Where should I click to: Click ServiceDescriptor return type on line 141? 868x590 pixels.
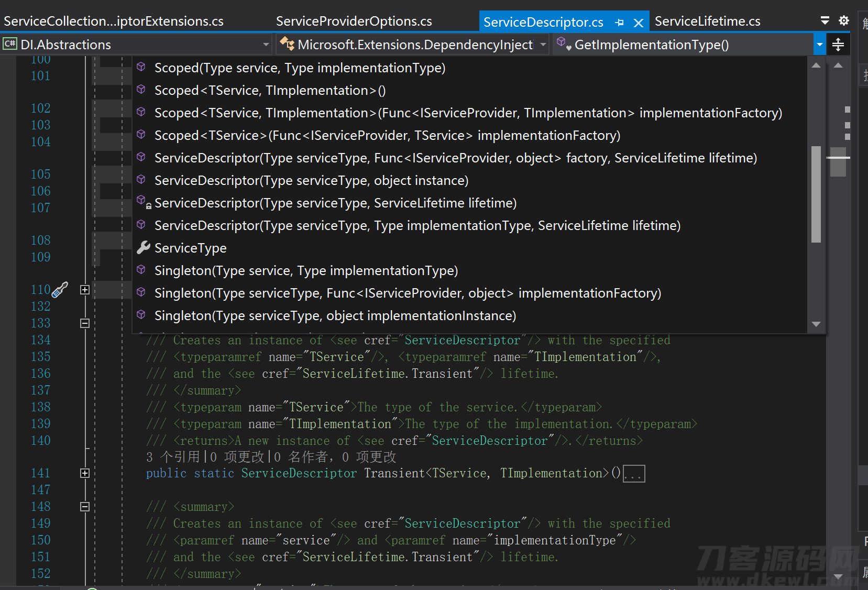(299, 473)
